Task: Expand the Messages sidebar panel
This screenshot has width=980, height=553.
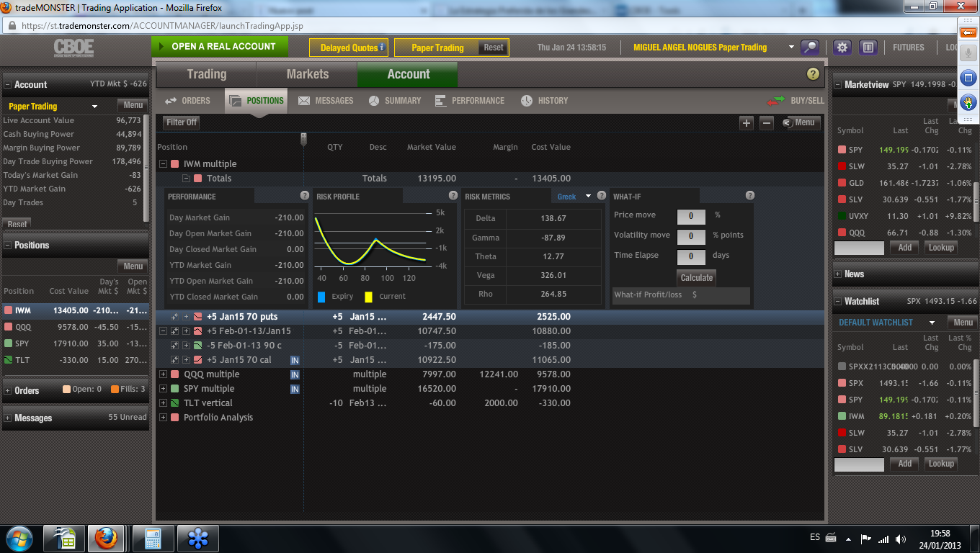Action: 8,418
